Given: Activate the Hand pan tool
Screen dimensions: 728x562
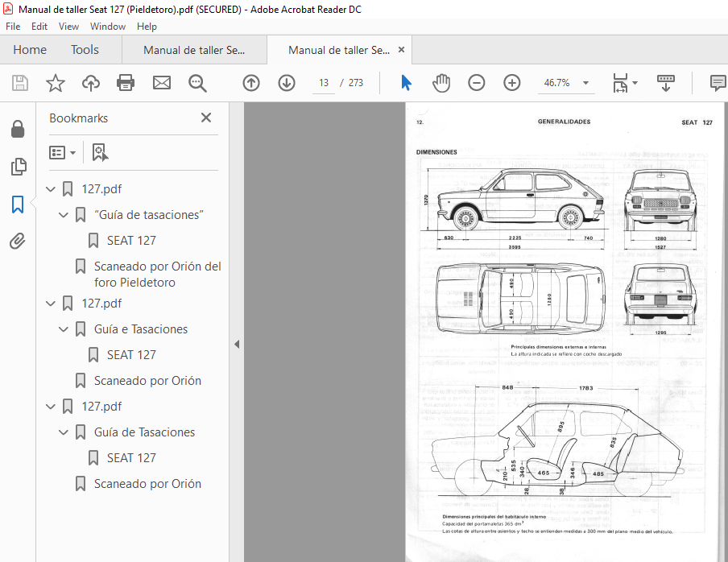Looking at the screenshot, I should tap(441, 83).
